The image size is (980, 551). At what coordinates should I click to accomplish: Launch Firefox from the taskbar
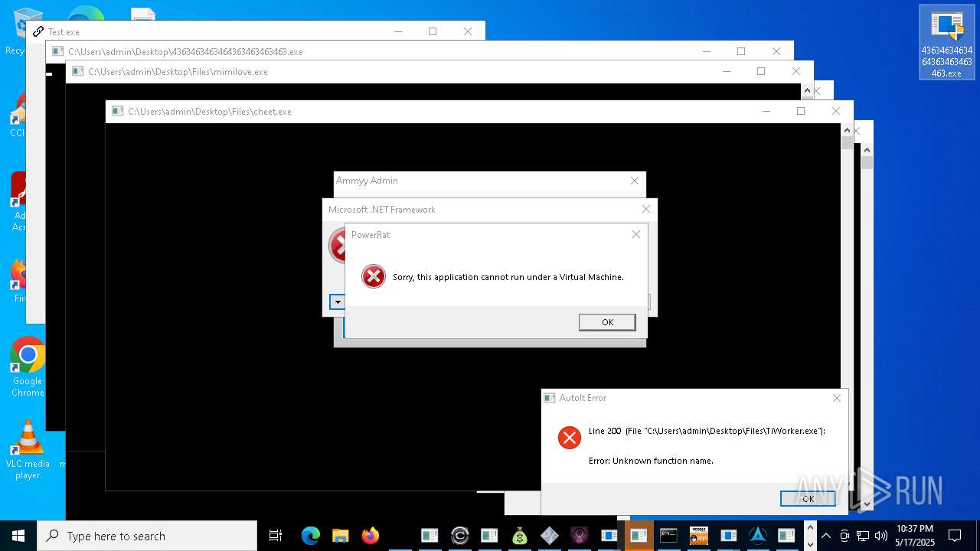[x=371, y=536]
